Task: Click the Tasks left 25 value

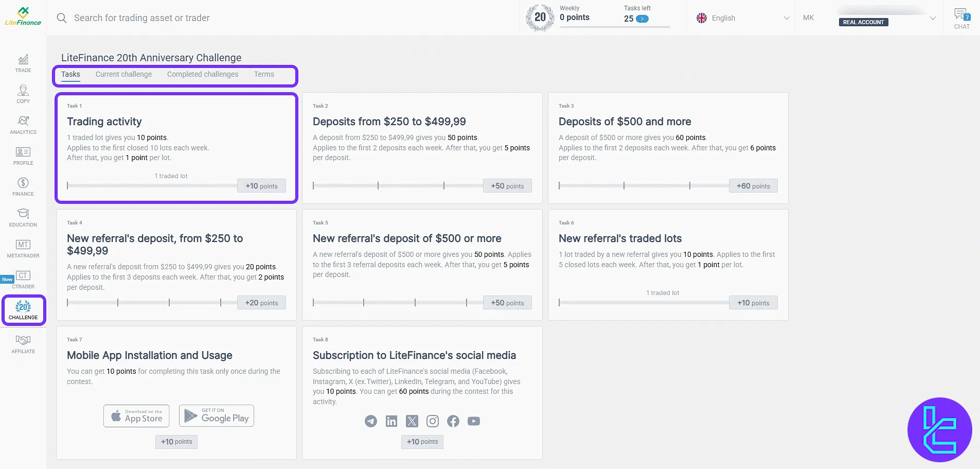Action: [629, 19]
